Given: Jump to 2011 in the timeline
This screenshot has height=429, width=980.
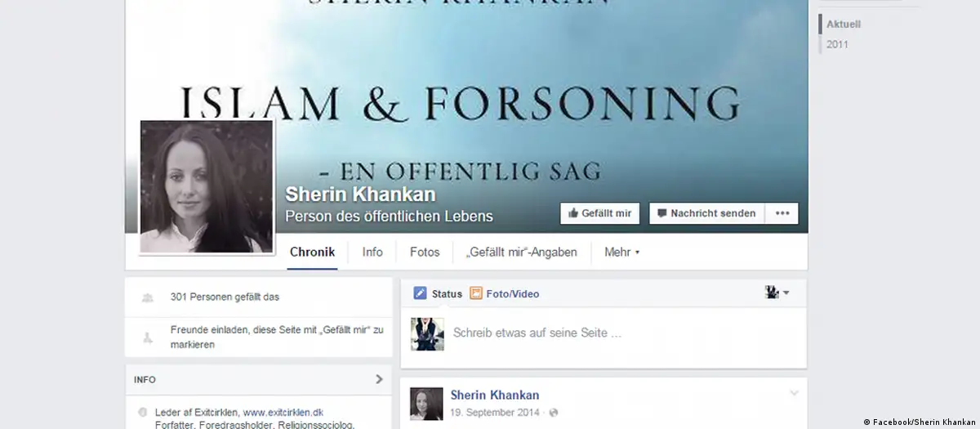Looking at the screenshot, I should (837, 44).
